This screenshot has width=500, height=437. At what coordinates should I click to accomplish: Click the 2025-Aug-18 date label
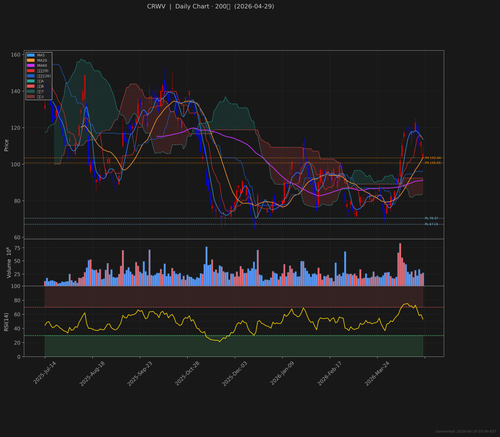pyautogui.click(x=92, y=373)
